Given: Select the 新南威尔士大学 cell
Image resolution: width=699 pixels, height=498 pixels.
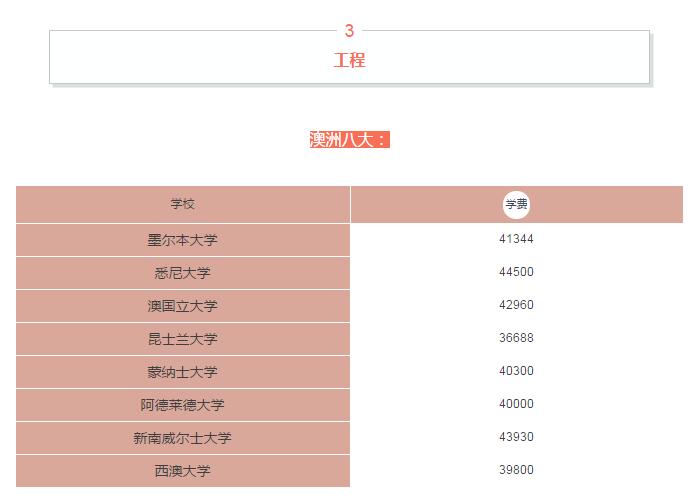Looking at the screenshot, I should (182, 438).
